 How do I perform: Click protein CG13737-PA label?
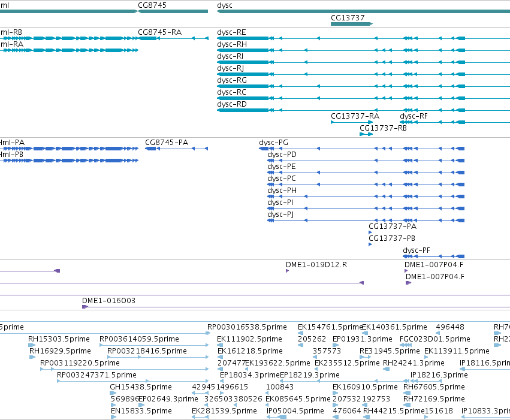[393, 226]
